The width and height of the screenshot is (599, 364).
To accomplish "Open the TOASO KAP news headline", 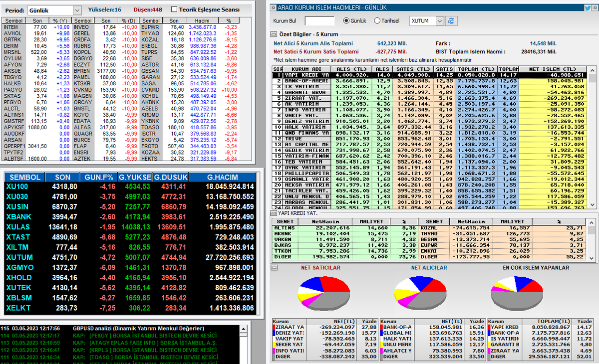I will tap(146, 358).
